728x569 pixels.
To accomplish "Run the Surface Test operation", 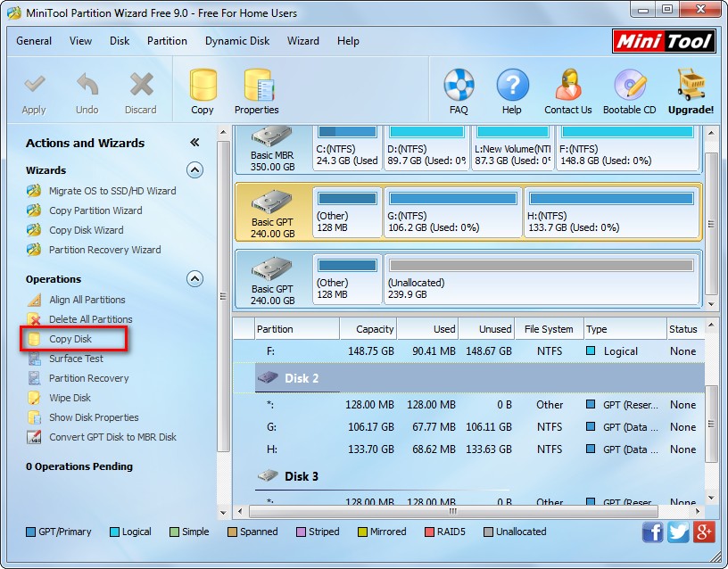I will pyautogui.click(x=76, y=359).
